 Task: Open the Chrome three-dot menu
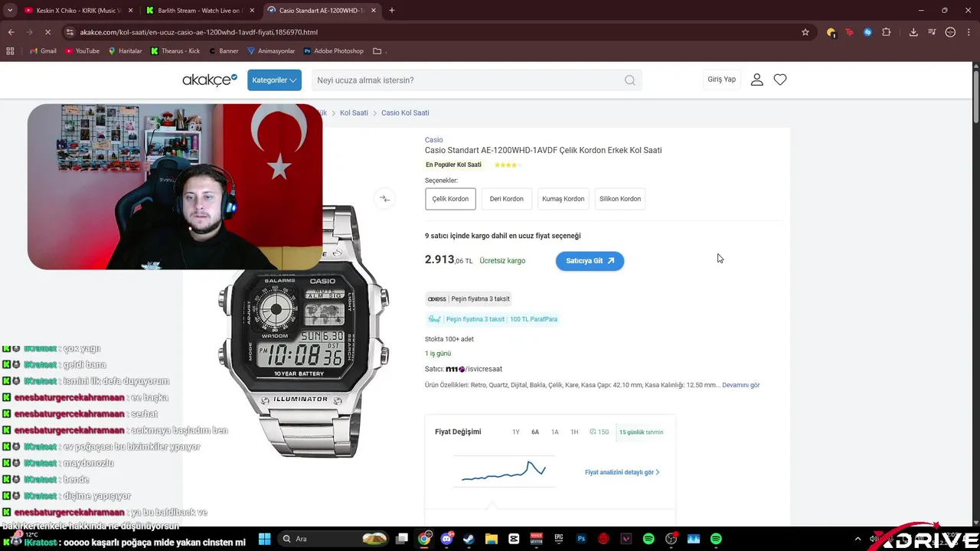[x=969, y=32]
